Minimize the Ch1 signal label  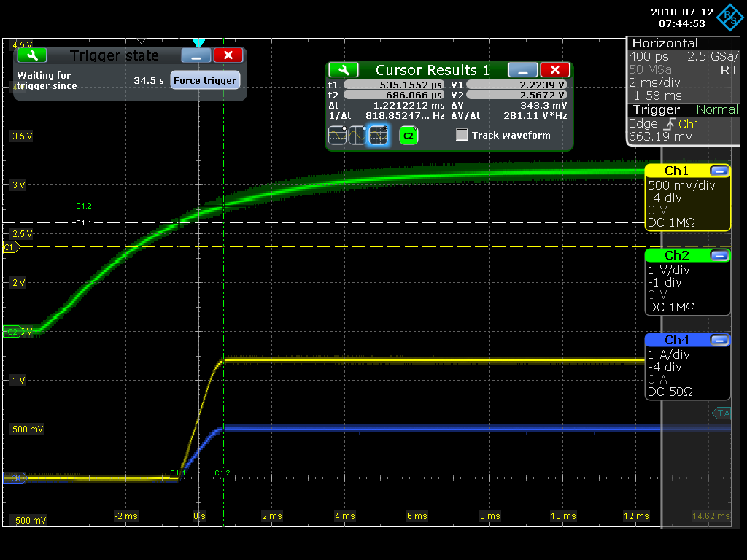(719, 171)
